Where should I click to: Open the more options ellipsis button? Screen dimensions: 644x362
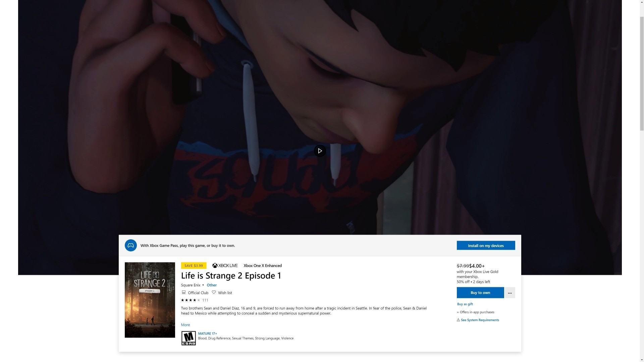[510, 293]
